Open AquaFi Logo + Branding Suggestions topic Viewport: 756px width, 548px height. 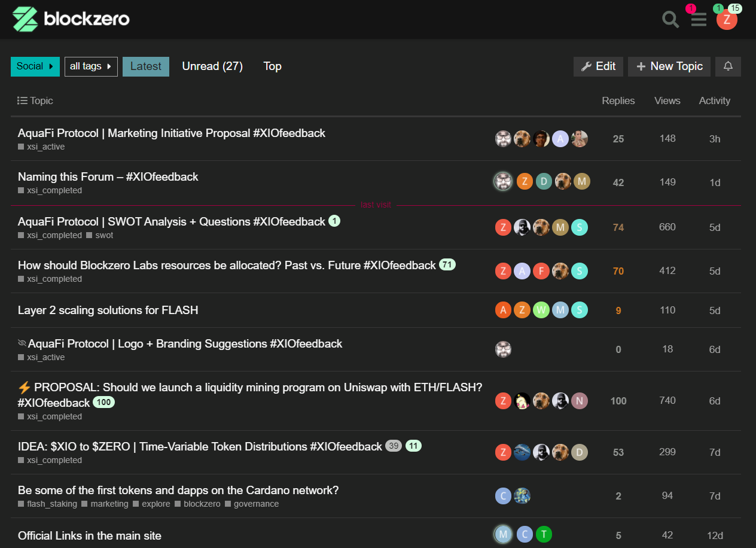[x=185, y=343]
